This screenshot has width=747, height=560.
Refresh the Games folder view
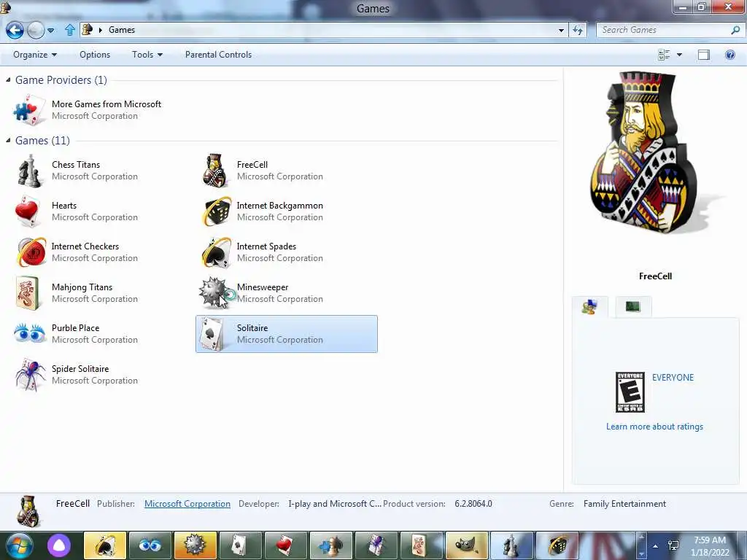578,30
